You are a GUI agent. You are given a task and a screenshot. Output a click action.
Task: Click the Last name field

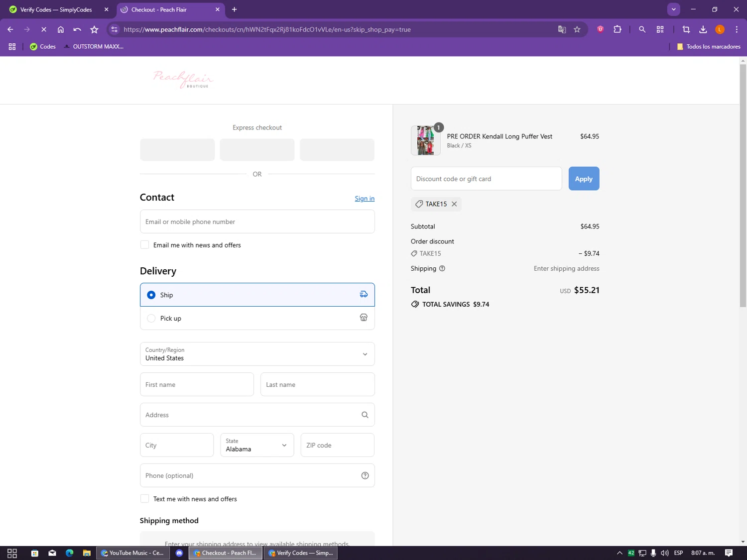[x=317, y=384]
